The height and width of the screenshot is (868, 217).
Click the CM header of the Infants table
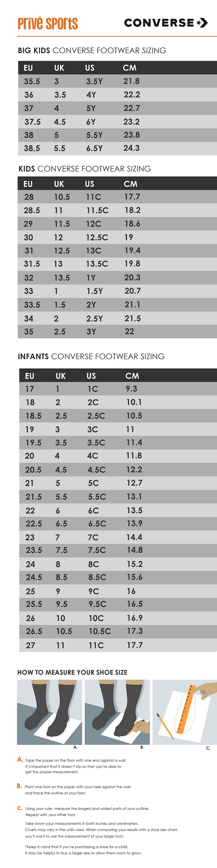(132, 376)
